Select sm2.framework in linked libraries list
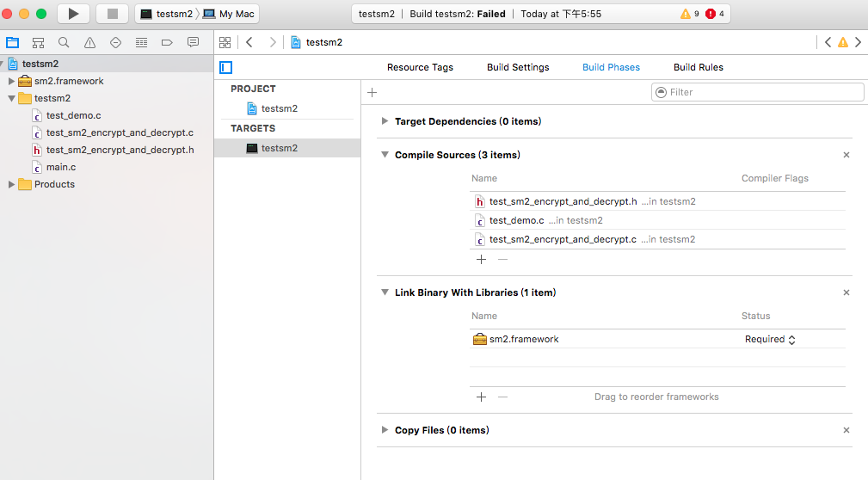This screenshot has height=480, width=868. tap(657, 339)
